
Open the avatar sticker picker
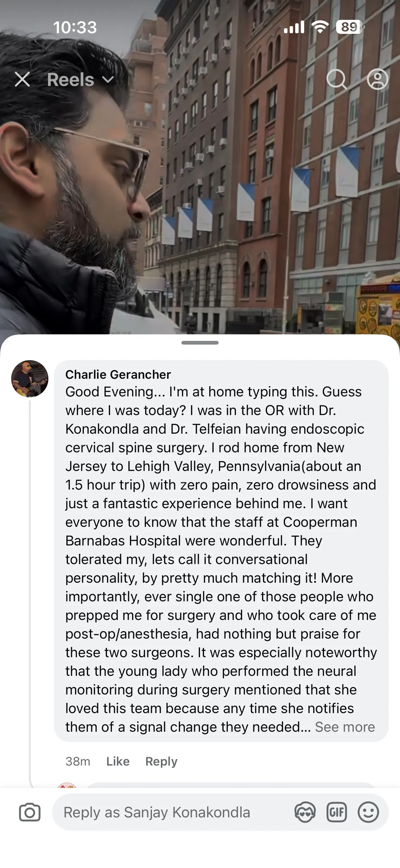click(x=305, y=812)
